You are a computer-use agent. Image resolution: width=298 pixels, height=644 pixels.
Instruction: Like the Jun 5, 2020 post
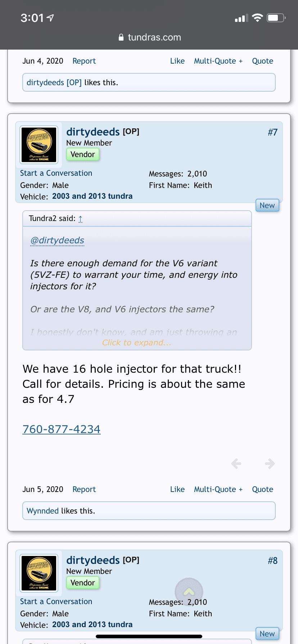pos(177,489)
